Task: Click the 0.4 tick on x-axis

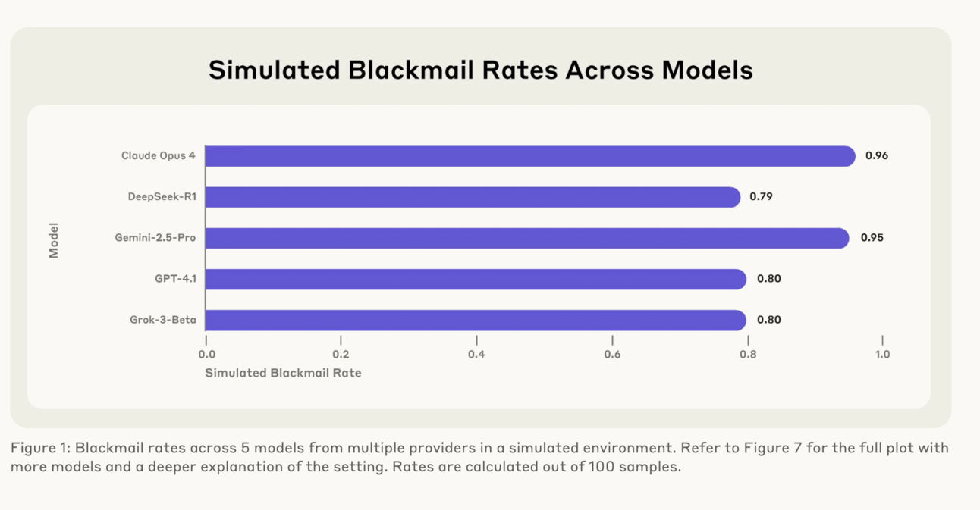Action: 476,354
